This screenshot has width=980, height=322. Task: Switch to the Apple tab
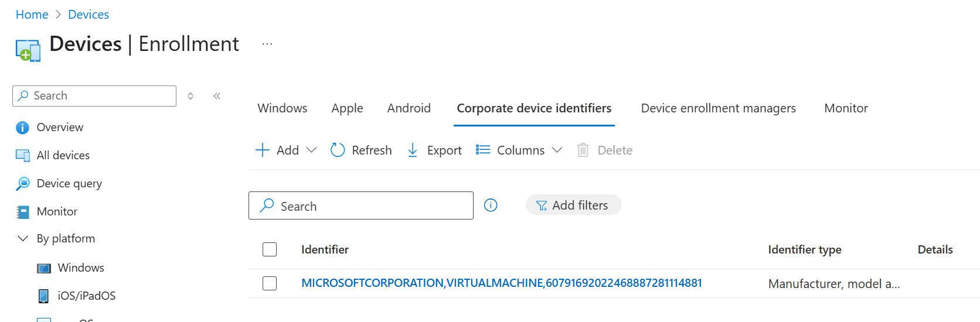click(x=347, y=108)
